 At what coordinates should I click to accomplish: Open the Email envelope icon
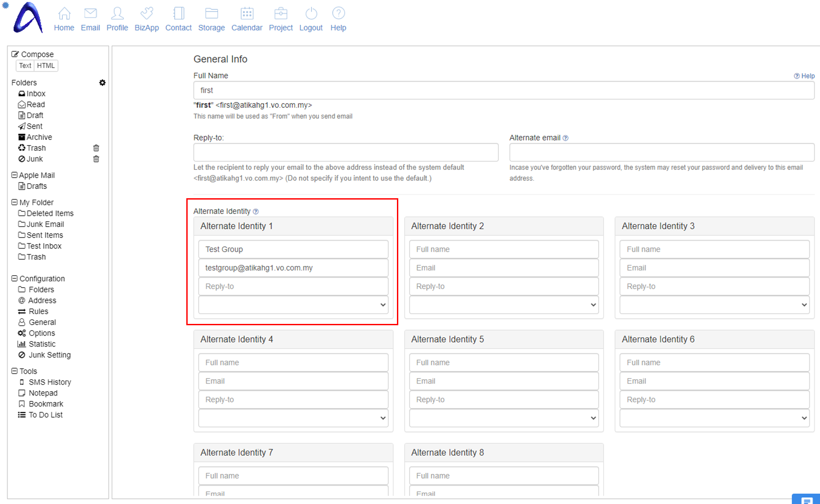(90, 13)
